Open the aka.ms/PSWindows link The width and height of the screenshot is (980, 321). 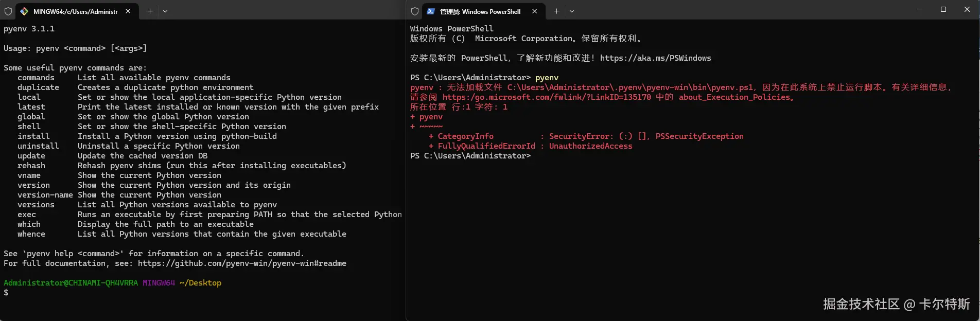(x=655, y=58)
